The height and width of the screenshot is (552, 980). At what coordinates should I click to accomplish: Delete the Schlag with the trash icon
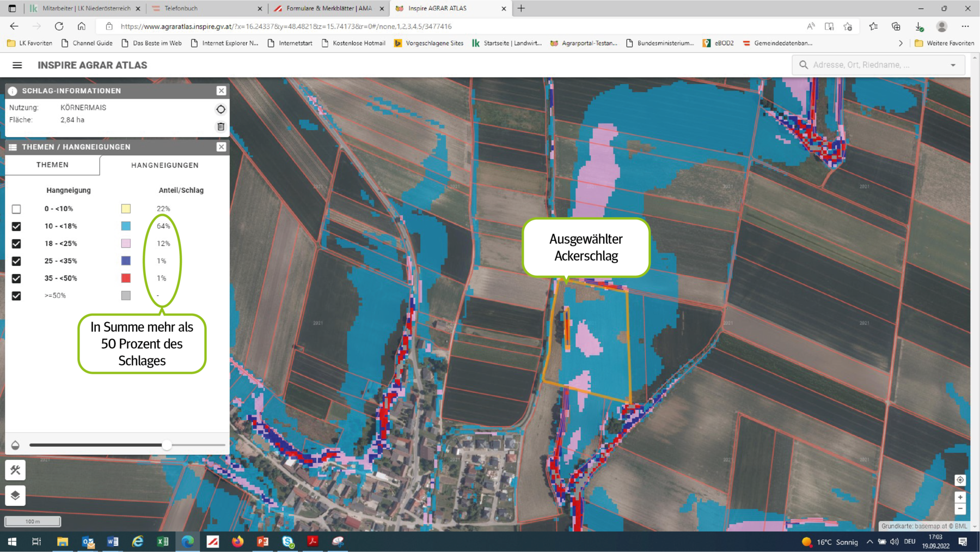point(220,126)
